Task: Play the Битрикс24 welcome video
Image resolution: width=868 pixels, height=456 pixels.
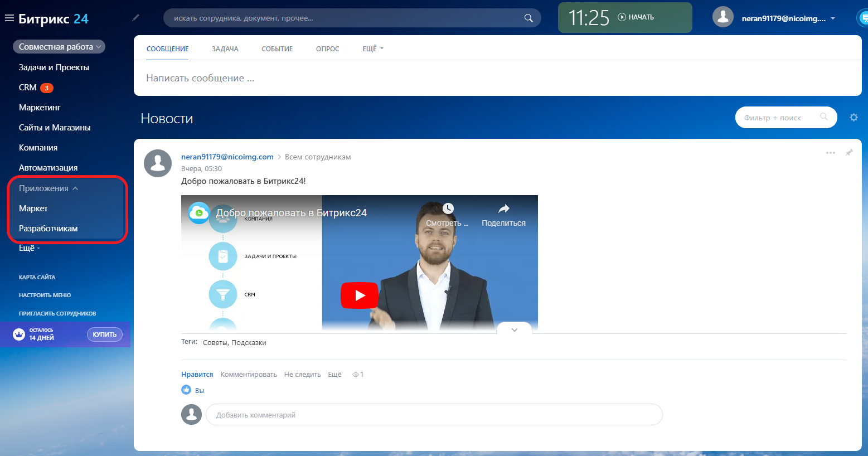Action: point(360,295)
